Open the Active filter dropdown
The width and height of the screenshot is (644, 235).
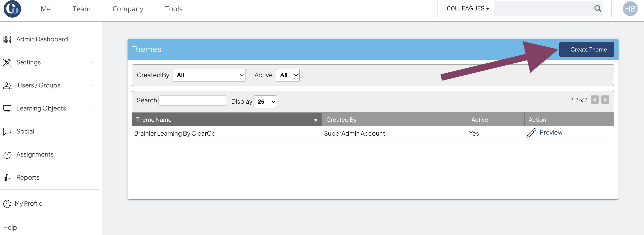coord(288,75)
